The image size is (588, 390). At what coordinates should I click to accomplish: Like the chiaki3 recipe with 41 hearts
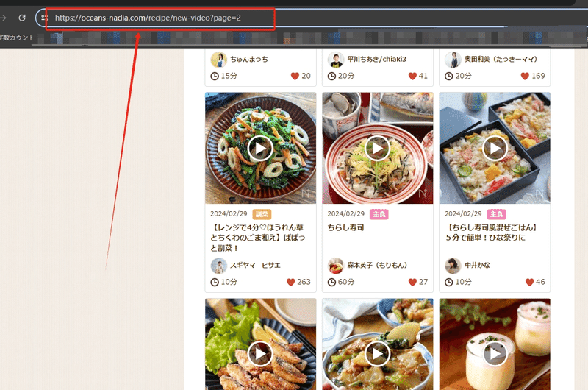(x=412, y=76)
